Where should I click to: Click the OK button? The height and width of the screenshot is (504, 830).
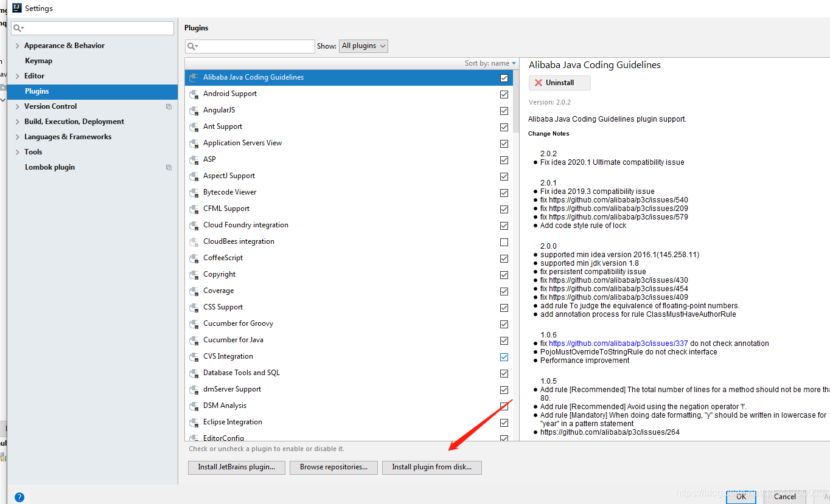click(741, 497)
